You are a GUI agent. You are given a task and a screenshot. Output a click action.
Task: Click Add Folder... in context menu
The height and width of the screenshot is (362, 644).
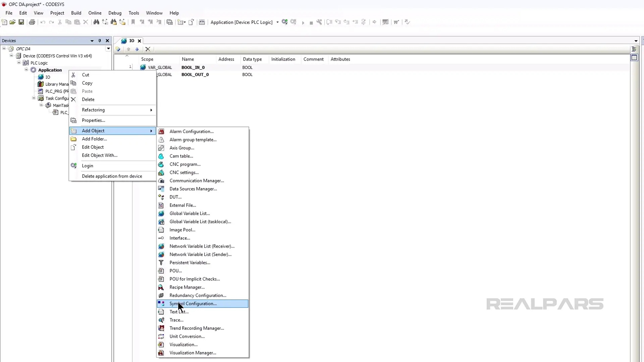(x=112, y=139)
